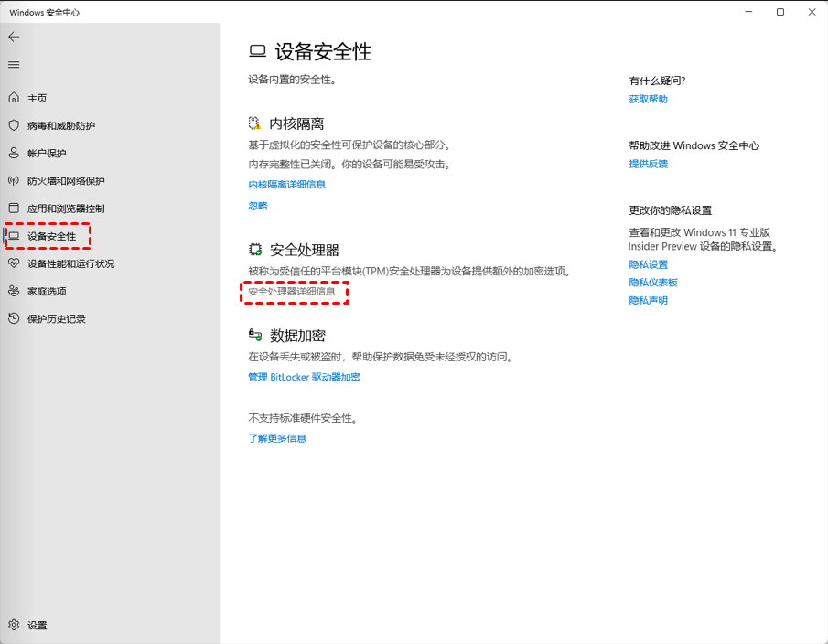
Task: Open 应用和浏览器控制 window icon
Action: pos(14,209)
